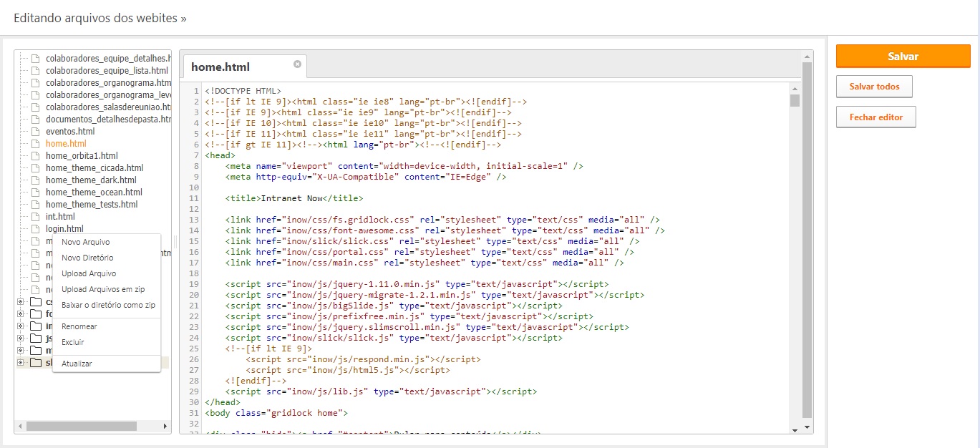Expand the 'js' folder in the tree
This screenshot has height=448, width=980.
(x=21, y=339)
